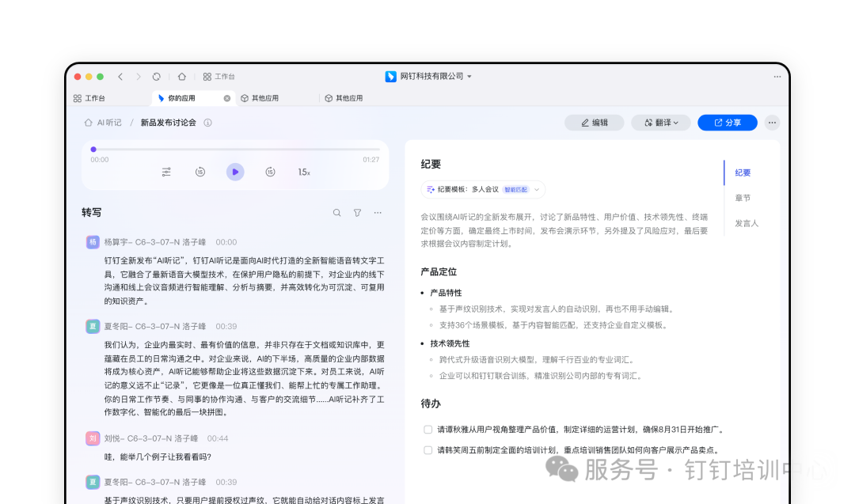
Task: Go forward with the right arrow
Action: (x=139, y=77)
